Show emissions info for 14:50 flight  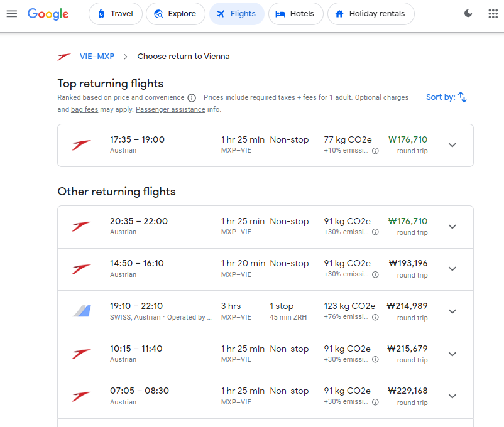[375, 274]
